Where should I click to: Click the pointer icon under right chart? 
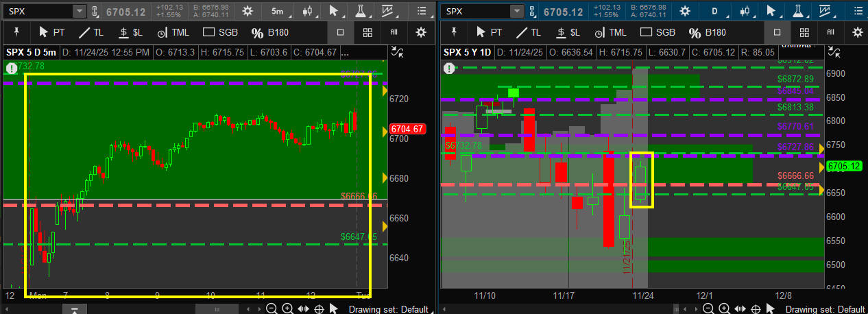pyautogui.click(x=771, y=309)
